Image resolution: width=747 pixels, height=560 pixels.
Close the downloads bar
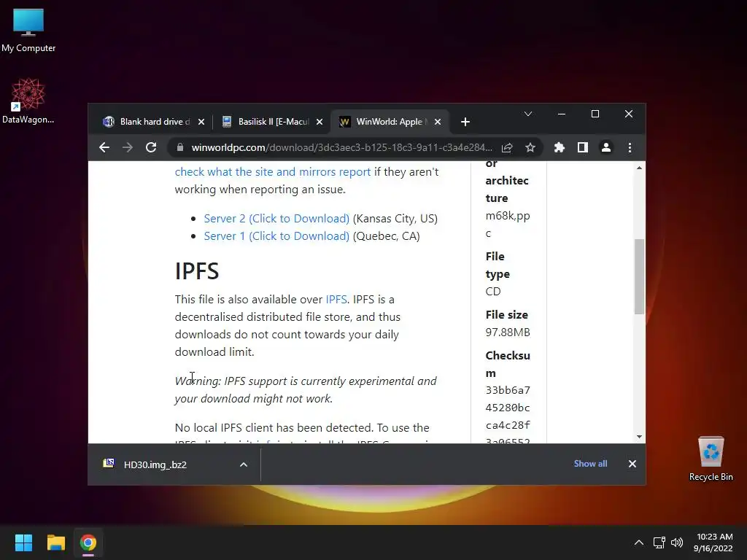(x=632, y=464)
